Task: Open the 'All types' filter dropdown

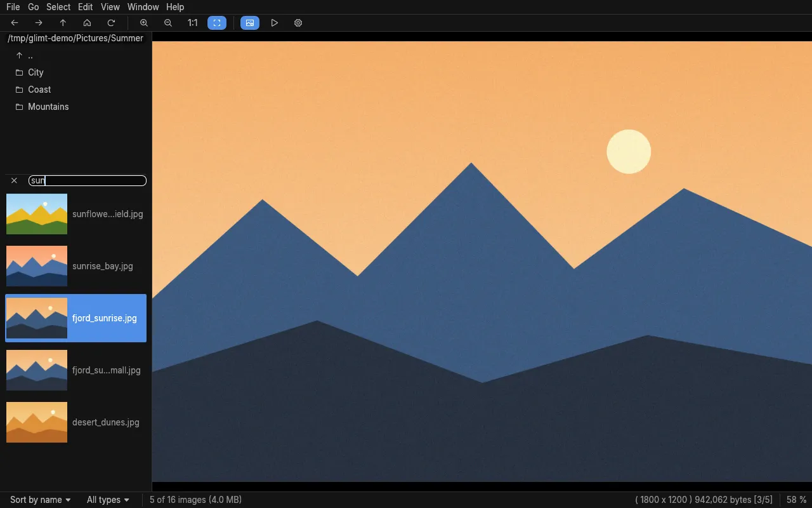Action: click(108, 500)
